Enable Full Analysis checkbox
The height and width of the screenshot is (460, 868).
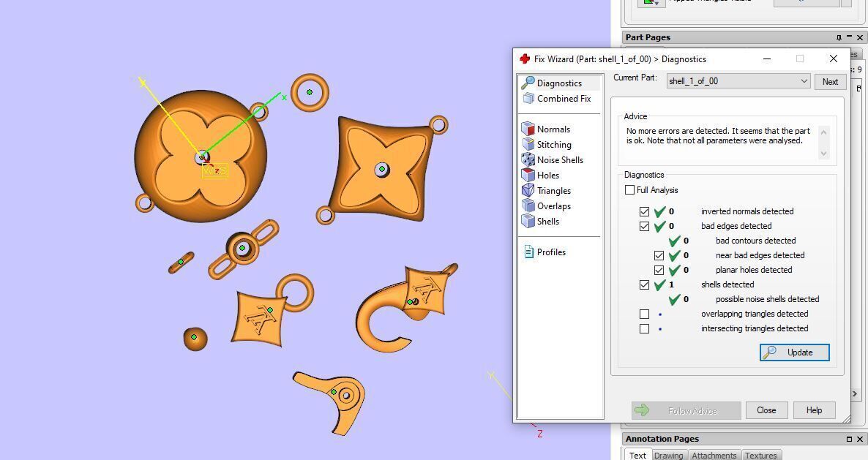pyautogui.click(x=629, y=189)
